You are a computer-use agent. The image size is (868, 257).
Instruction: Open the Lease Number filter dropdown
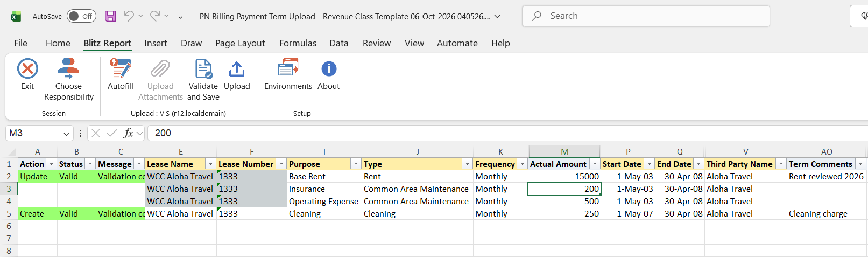click(281, 164)
